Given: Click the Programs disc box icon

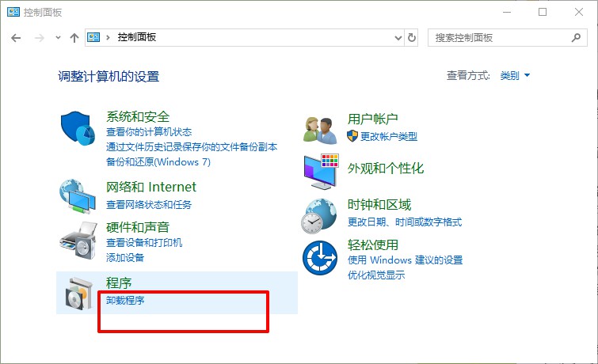Looking at the screenshot, I should pos(78,291).
